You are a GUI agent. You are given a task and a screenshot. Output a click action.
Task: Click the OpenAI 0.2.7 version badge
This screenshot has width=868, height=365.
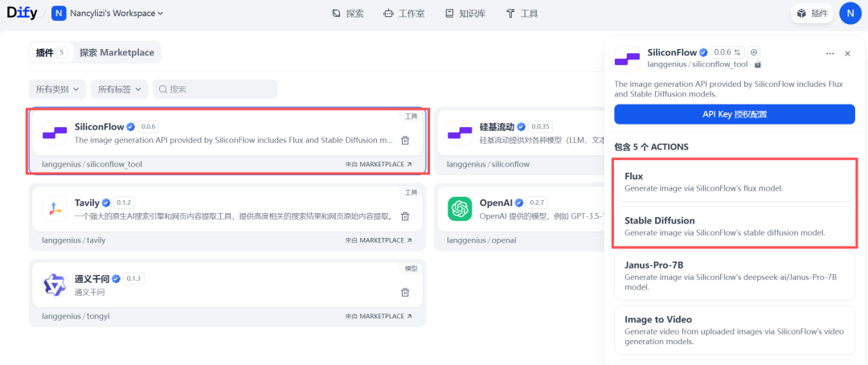[538, 202]
